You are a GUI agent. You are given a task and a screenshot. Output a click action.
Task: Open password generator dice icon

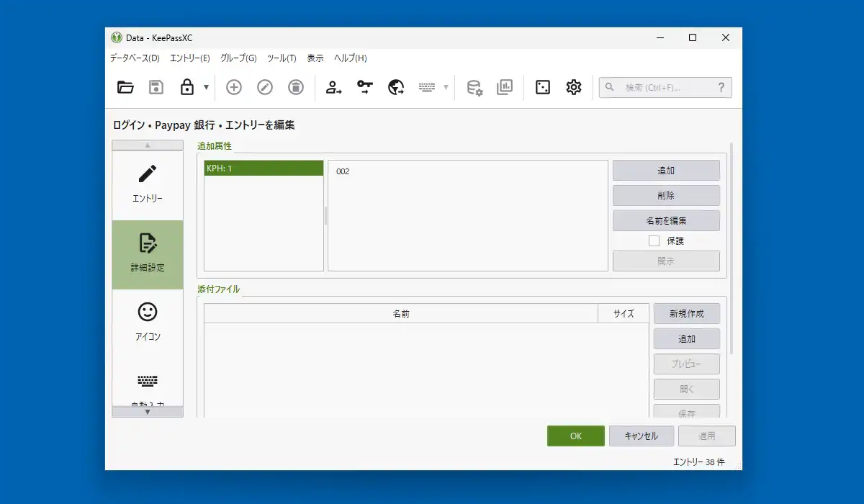pyautogui.click(x=543, y=88)
